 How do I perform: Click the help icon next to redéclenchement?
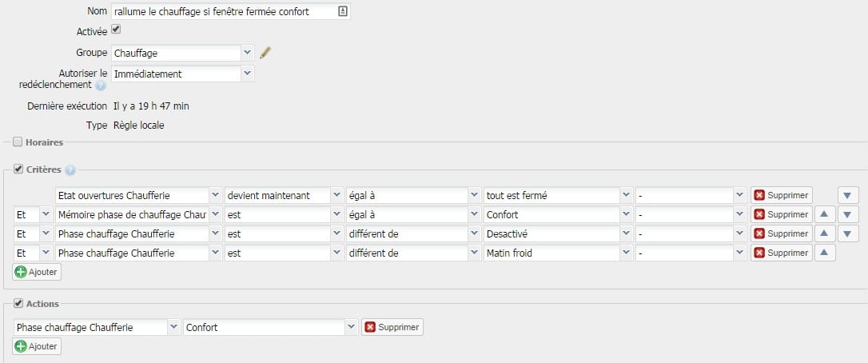(100, 86)
